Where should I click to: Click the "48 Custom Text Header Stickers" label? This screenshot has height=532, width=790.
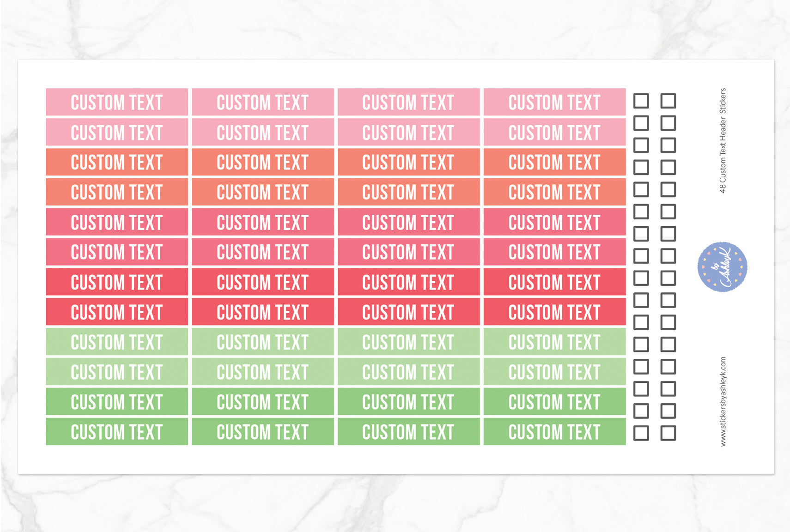pyautogui.click(x=723, y=140)
